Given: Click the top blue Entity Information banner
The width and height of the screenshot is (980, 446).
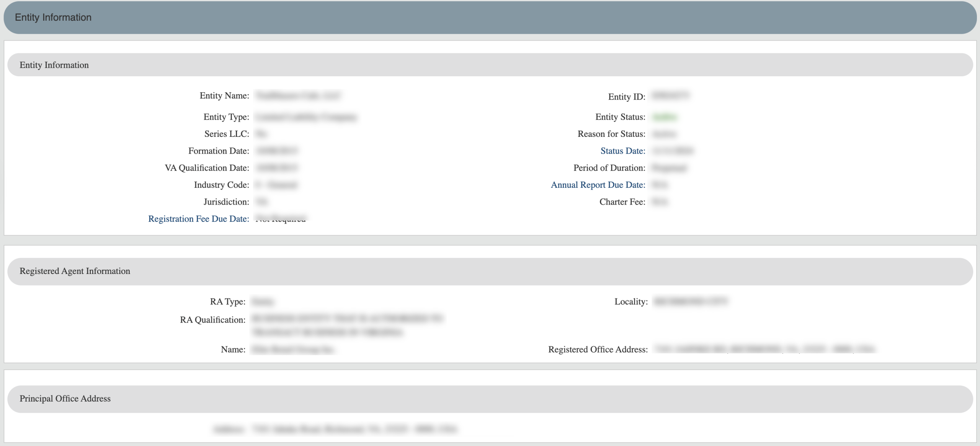Looking at the screenshot, I should coord(490,18).
